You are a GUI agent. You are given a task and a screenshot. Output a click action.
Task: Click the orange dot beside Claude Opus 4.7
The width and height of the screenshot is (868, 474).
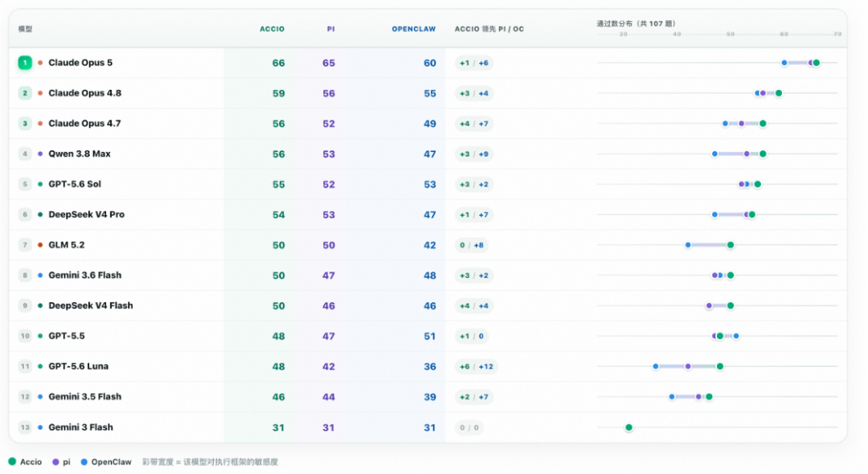pyautogui.click(x=40, y=124)
